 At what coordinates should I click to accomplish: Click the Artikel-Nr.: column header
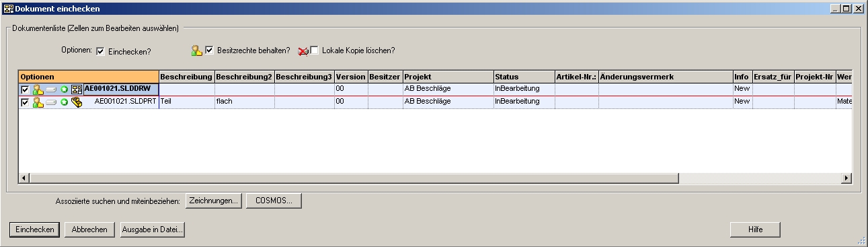(576, 77)
